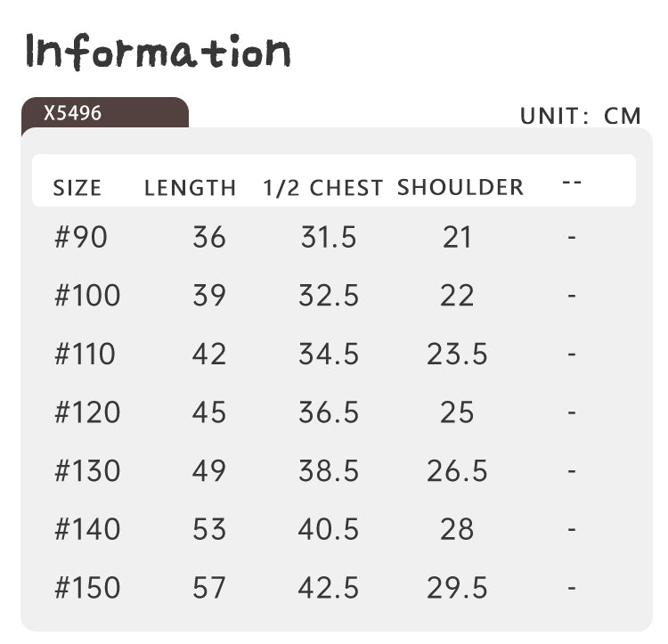
Task: Click length value 36 for size #90
Action: tap(208, 237)
